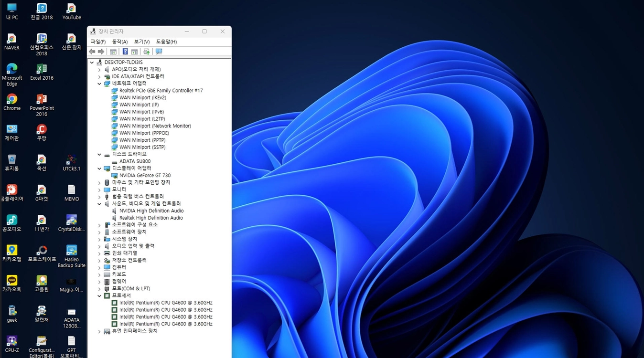The image size is (644, 358).
Task: Select the 곰플레이어 desktop icon
Action: point(12,193)
